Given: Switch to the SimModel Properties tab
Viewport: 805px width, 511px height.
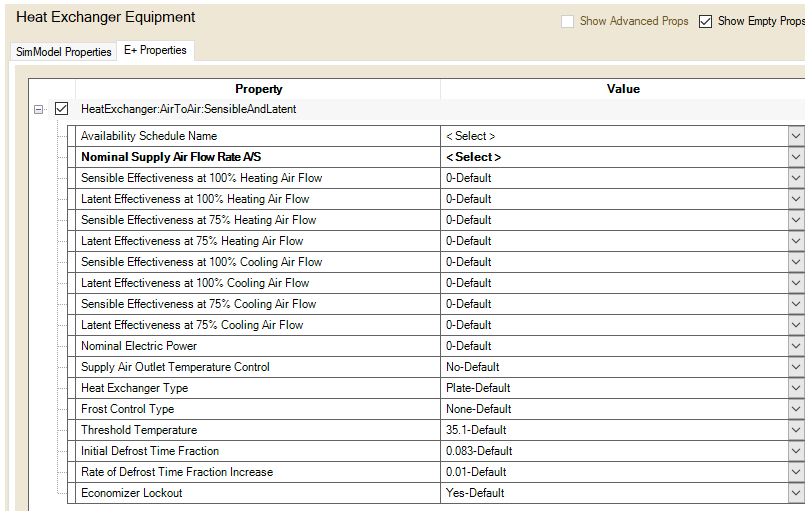Looking at the screenshot, I should (x=64, y=52).
